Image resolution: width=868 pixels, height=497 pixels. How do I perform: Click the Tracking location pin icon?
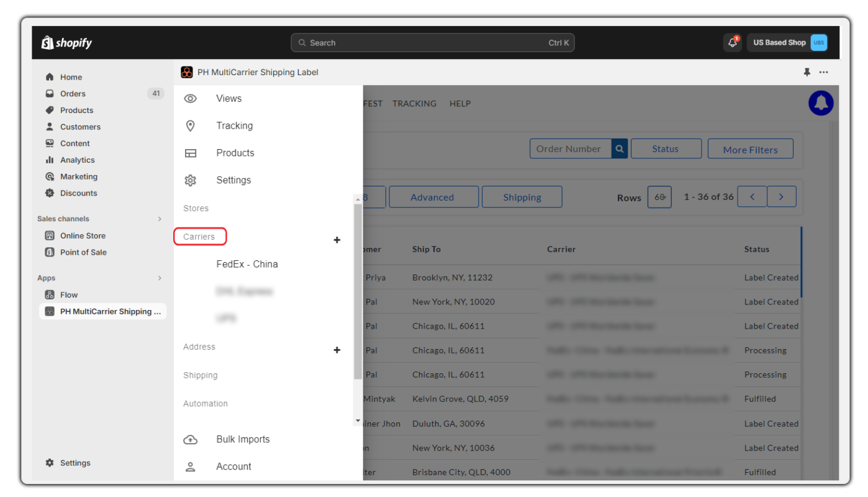(191, 125)
